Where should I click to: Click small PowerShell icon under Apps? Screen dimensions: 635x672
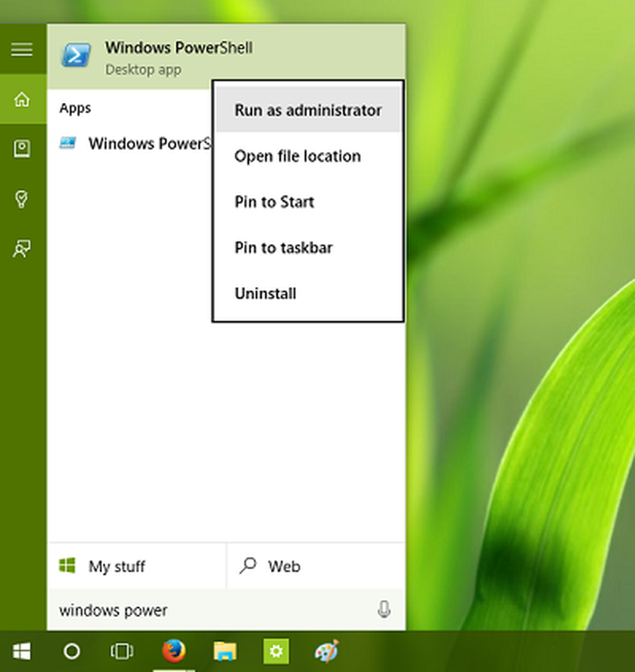pyautogui.click(x=68, y=142)
